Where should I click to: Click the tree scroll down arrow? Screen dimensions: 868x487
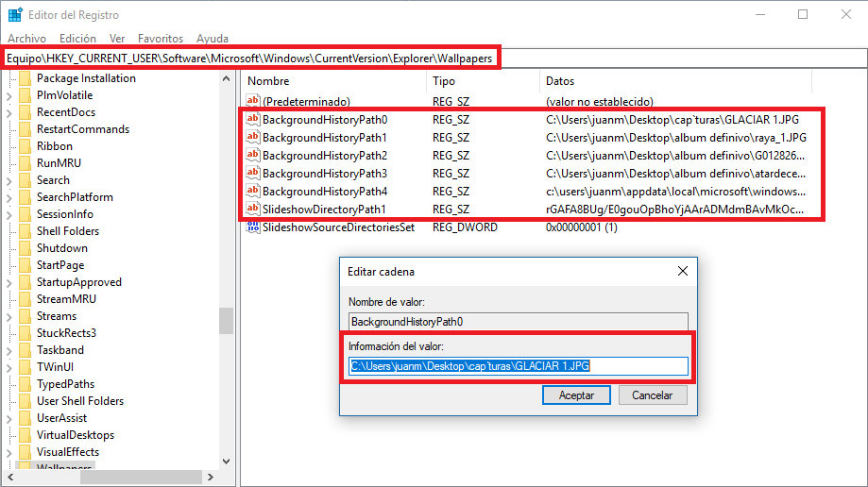click(x=226, y=462)
